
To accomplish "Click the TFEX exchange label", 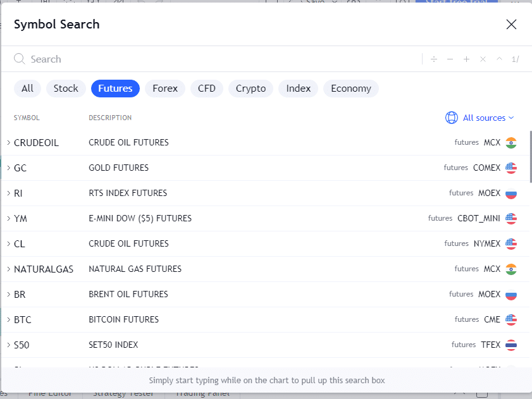I will 491,345.
